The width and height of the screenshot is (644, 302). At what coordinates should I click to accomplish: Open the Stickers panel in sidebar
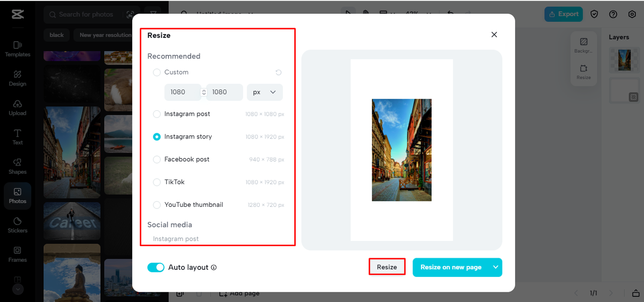click(18, 225)
